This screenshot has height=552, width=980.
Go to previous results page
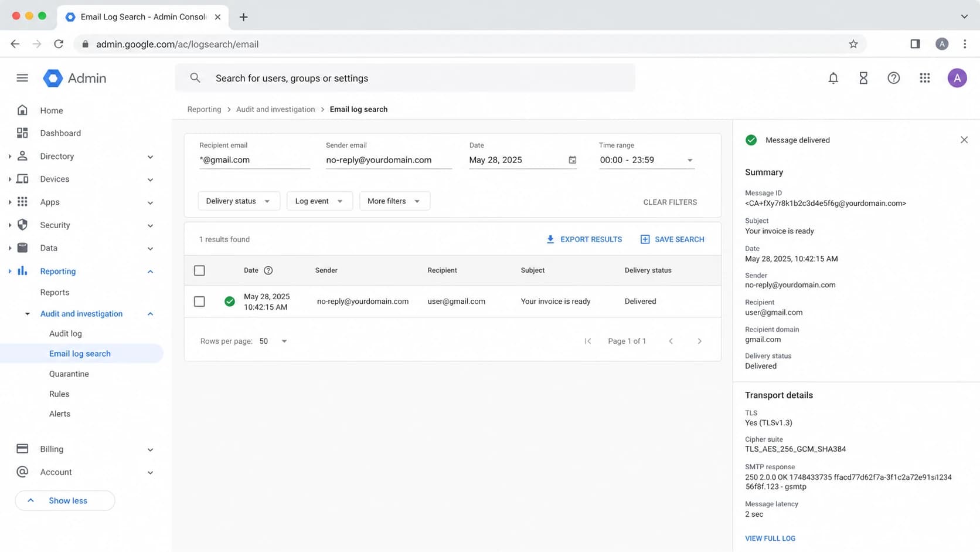pos(671,341)
